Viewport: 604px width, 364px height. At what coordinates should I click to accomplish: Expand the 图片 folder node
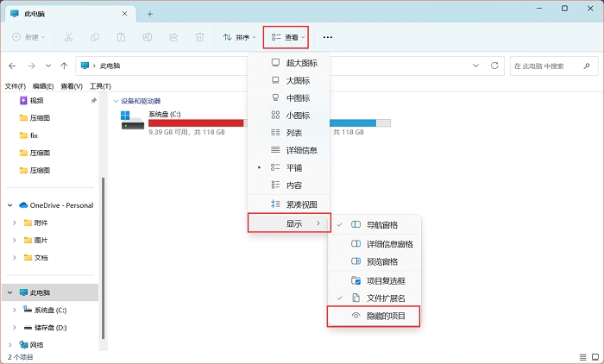point(15,240)
